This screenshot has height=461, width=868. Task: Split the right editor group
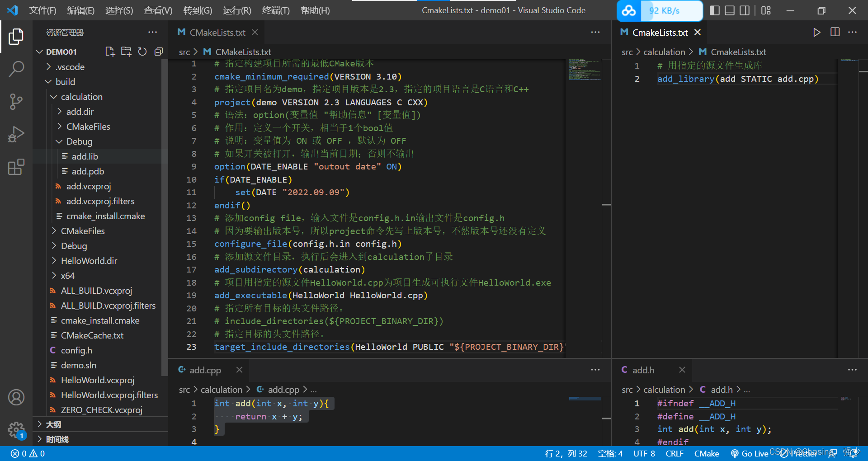pos(835,32)
